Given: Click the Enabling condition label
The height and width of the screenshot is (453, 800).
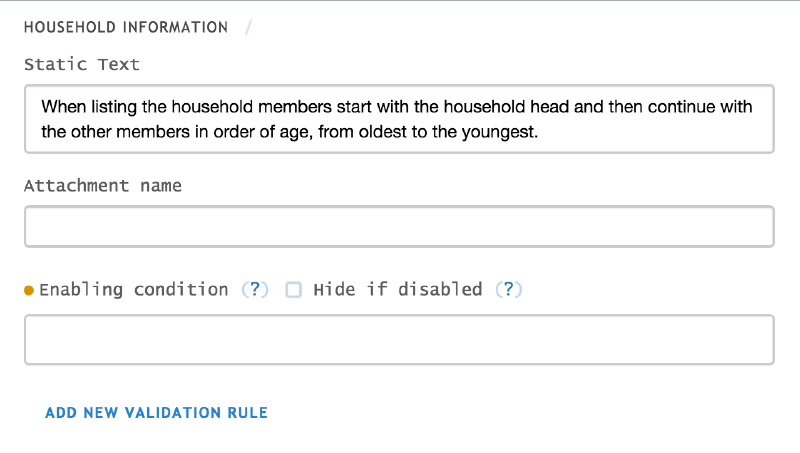Looking at the screenshot, I should pyautogui.click(x=133, y=290).
